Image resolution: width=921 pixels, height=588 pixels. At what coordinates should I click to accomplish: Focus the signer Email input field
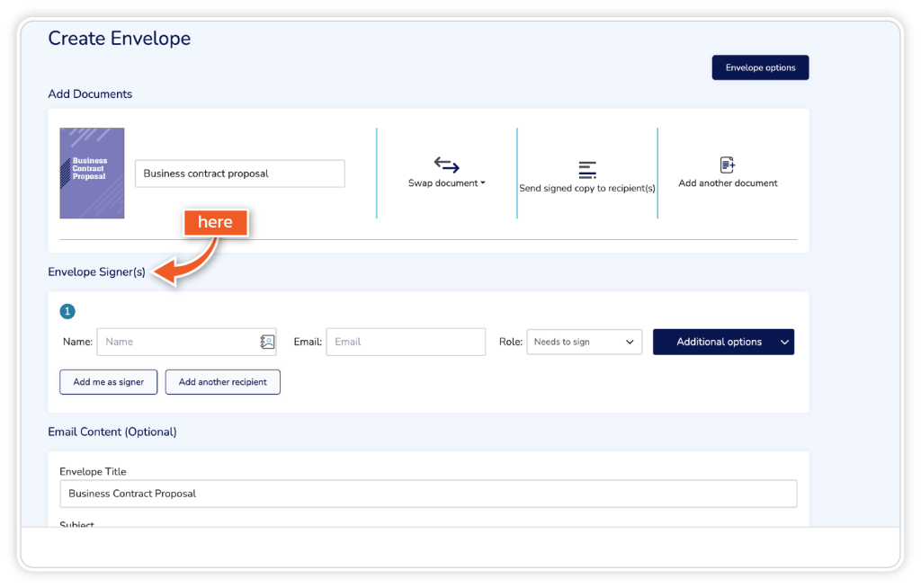(406, 342)
